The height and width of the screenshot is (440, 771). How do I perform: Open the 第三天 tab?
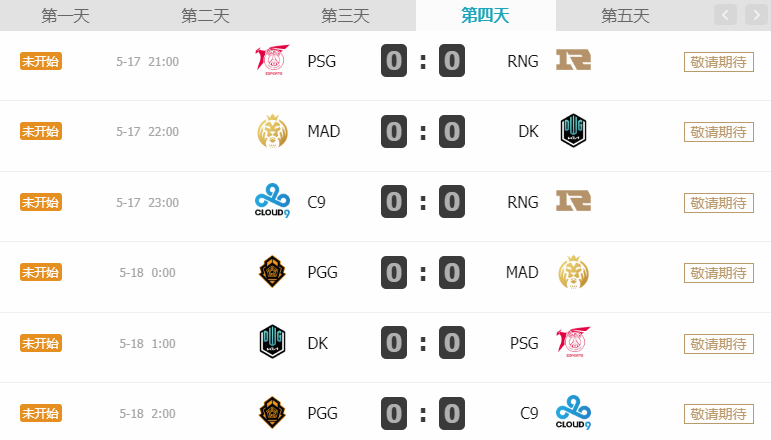coord(346,16)
